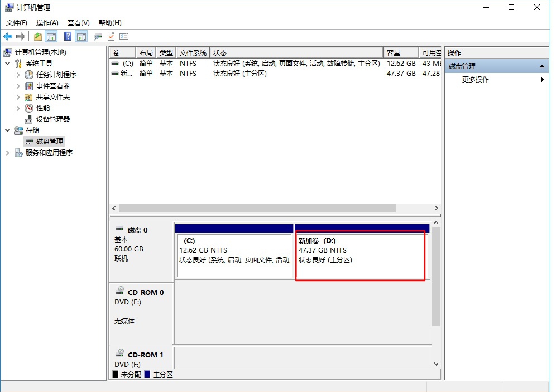Click the 12.62 GB capacity cell
This screenshot has width=556, height=392.
[401, 64]
